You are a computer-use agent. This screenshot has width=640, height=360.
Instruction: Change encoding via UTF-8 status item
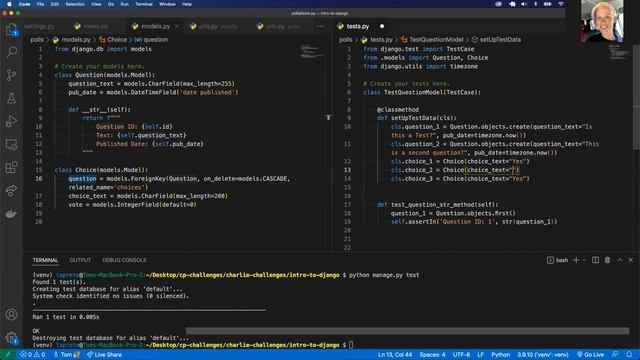point(461,355)
